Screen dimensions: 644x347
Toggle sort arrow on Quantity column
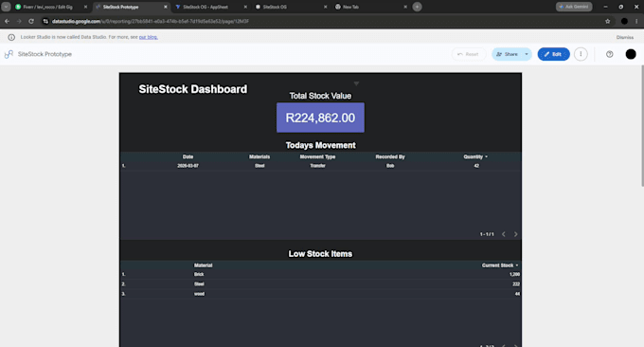pyautogui.click(x=486, y=156)
